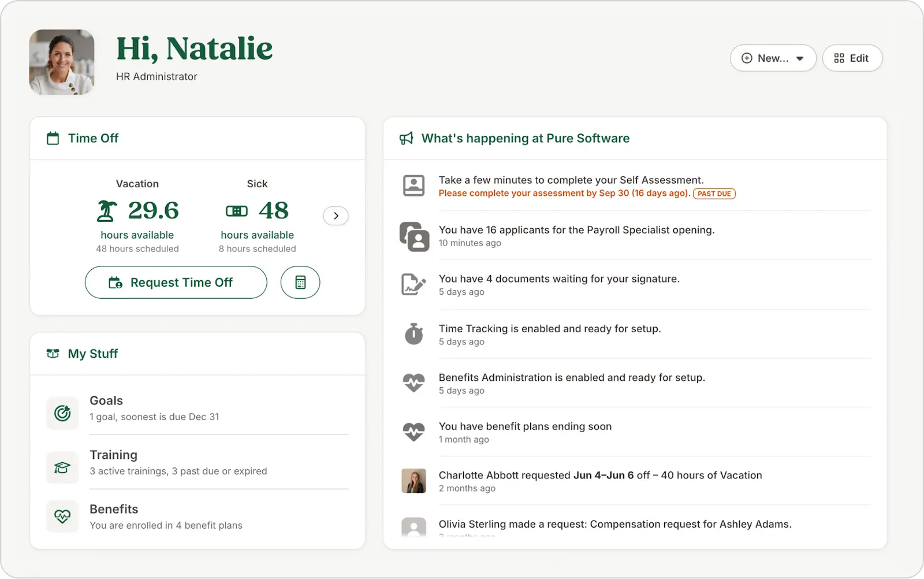The height and width of the screenshot is (579, 924).
Task: Click the calendar icon beside Time Off heading
Action: tap(53, 138)
